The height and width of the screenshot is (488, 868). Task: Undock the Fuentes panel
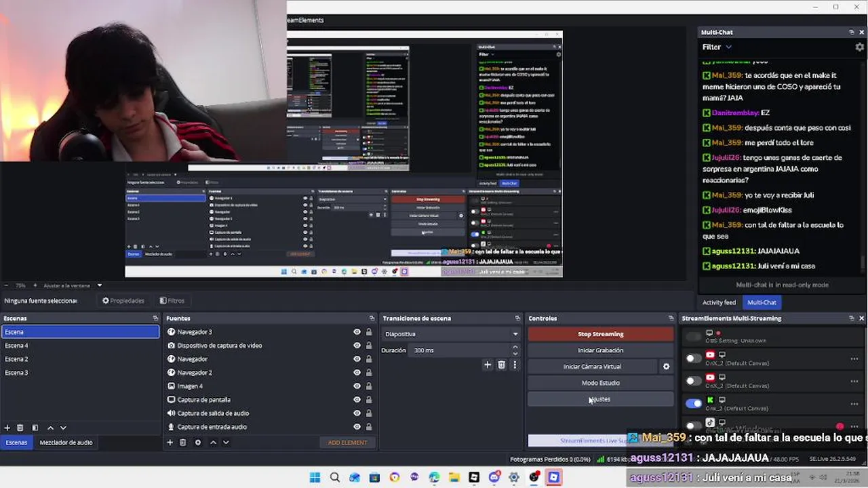pos(372,318)
